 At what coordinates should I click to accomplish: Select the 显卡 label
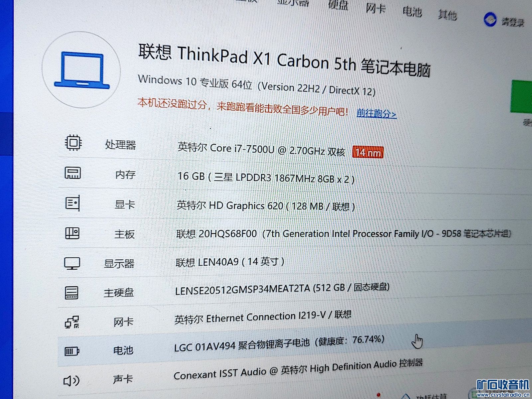[125, 204]
